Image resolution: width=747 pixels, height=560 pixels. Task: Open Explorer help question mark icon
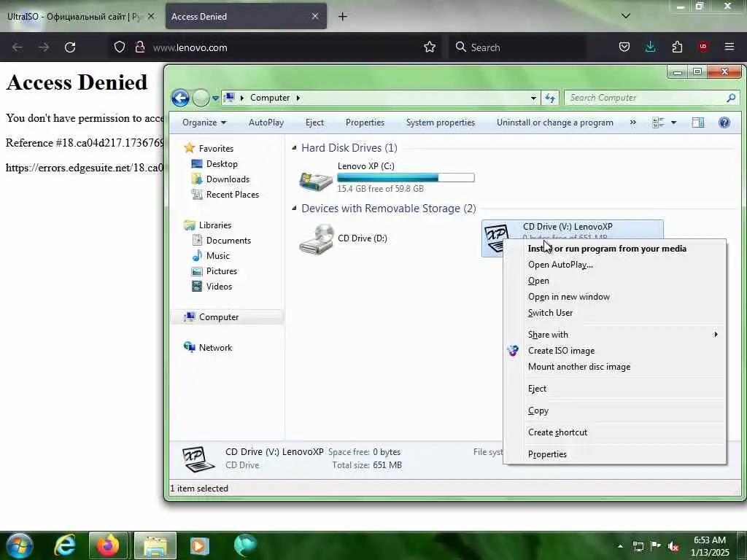[724, 122]
